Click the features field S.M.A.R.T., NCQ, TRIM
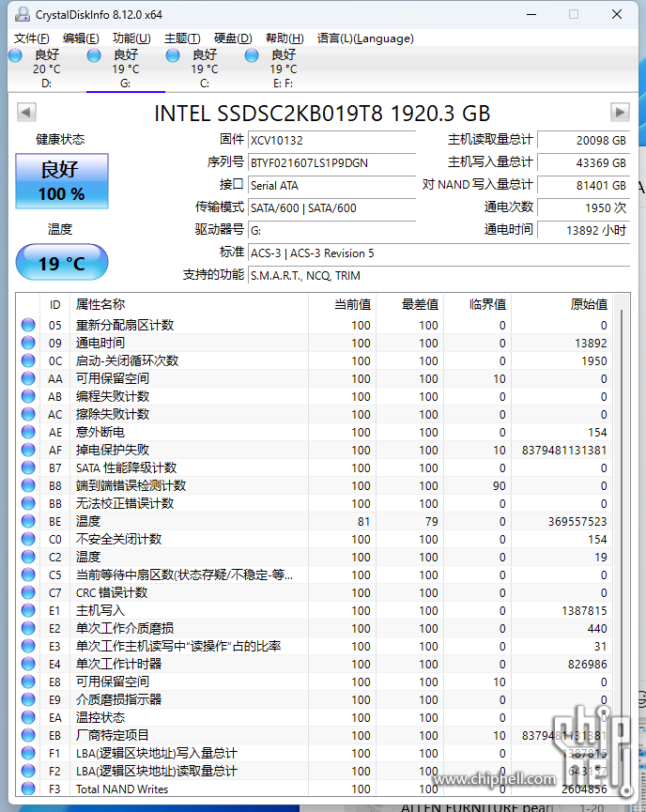The image size is (646, 812). click(x=438, y=275)
